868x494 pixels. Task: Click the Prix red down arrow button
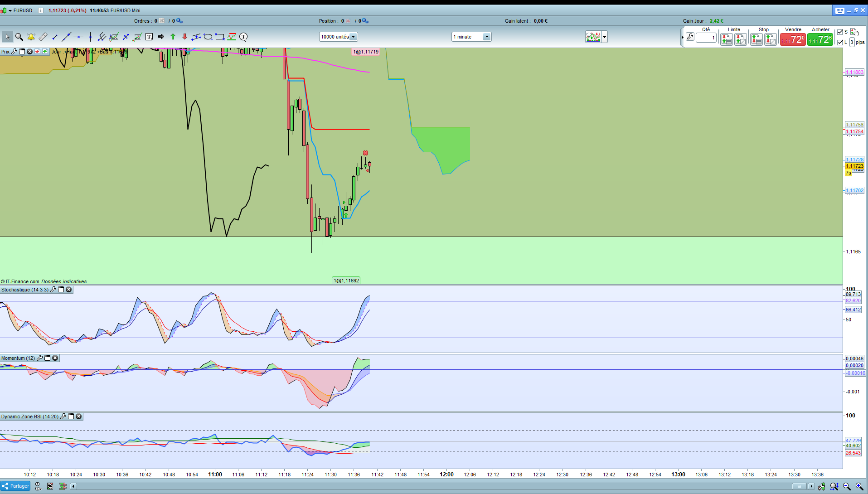click(38, 52)
